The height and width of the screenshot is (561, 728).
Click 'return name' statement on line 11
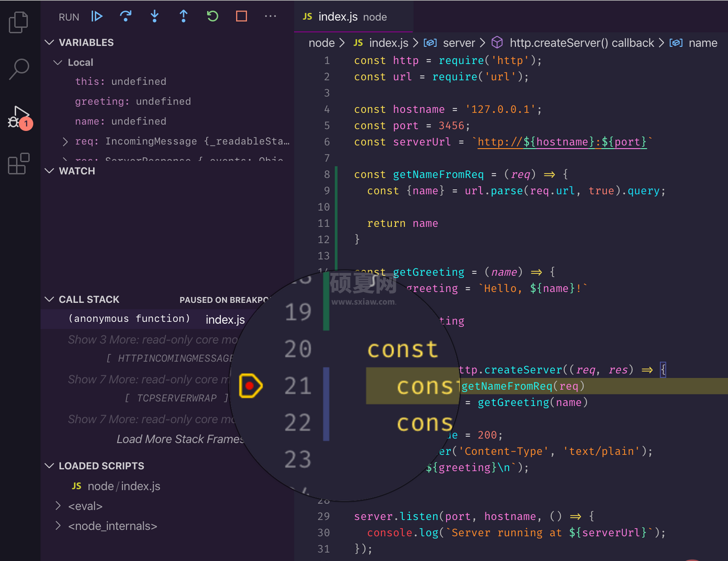(403, 223)
